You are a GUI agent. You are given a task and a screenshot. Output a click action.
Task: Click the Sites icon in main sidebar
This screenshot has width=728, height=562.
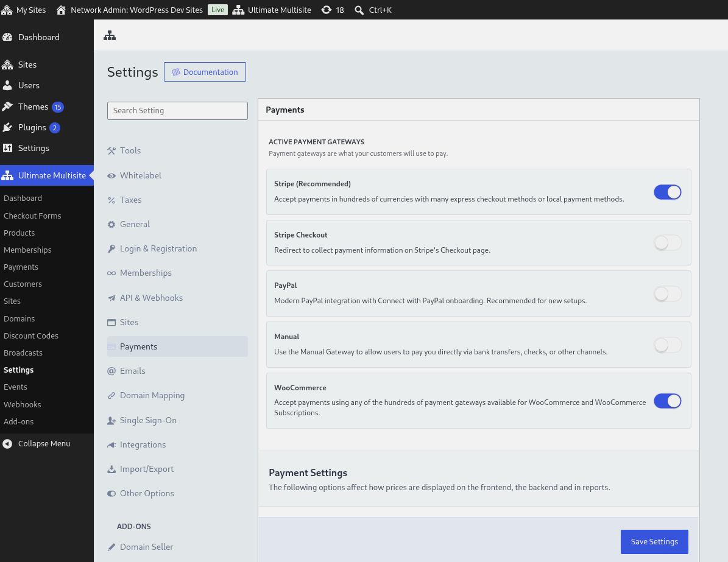point(7,65)
